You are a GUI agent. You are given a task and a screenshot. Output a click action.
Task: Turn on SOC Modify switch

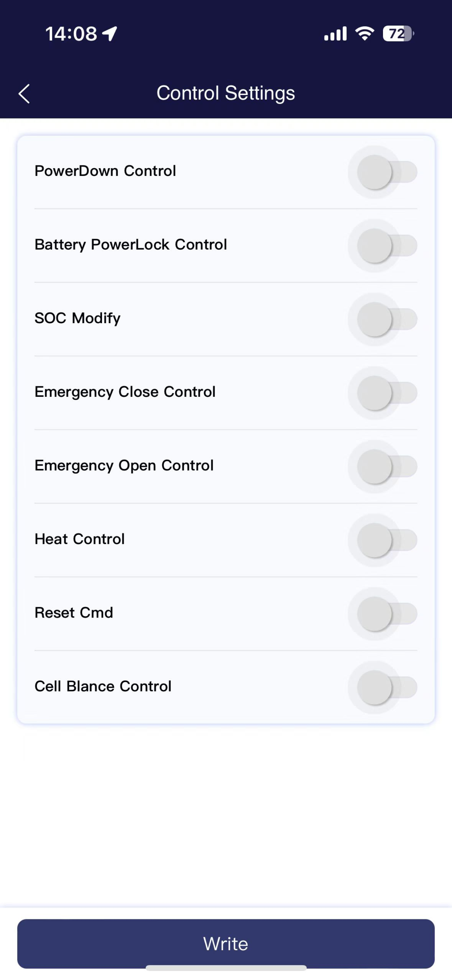[387, 319]
